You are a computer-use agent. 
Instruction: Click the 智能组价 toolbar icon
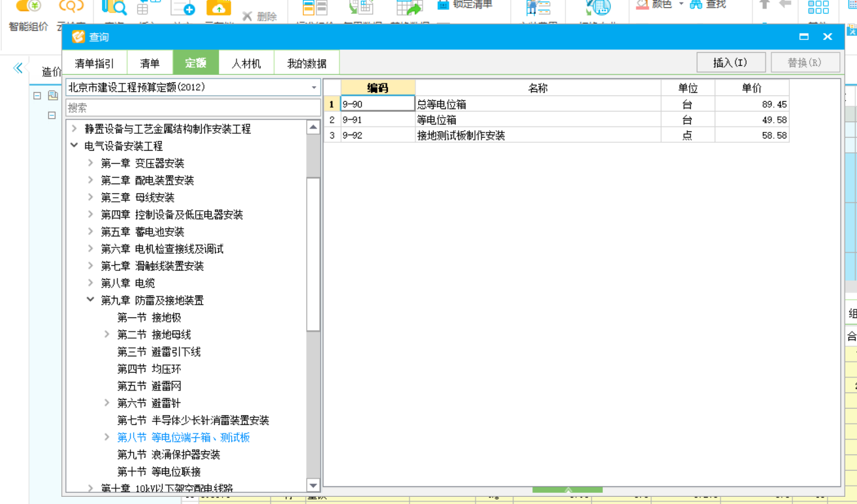coord(28,7)
